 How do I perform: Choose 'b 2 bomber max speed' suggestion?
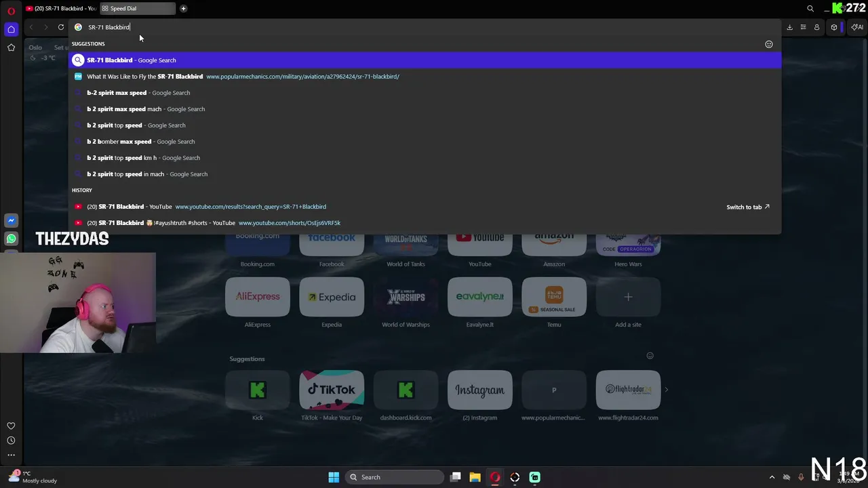pos(426,142)
